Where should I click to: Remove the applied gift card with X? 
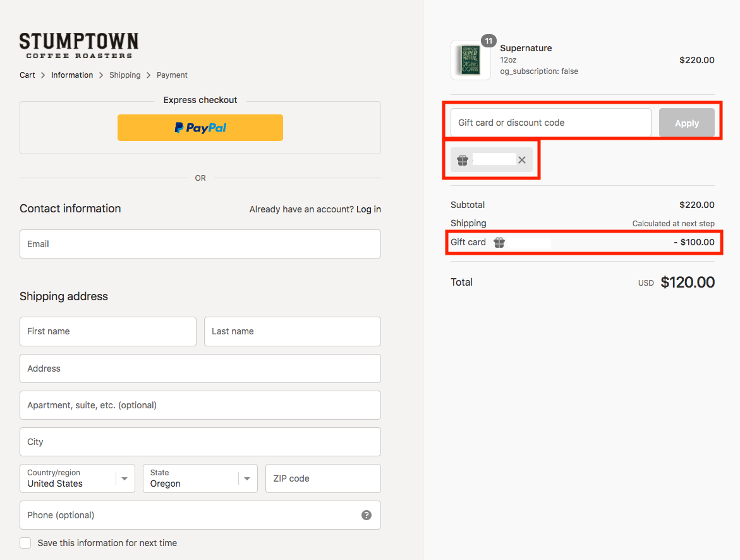click(522, 160)
